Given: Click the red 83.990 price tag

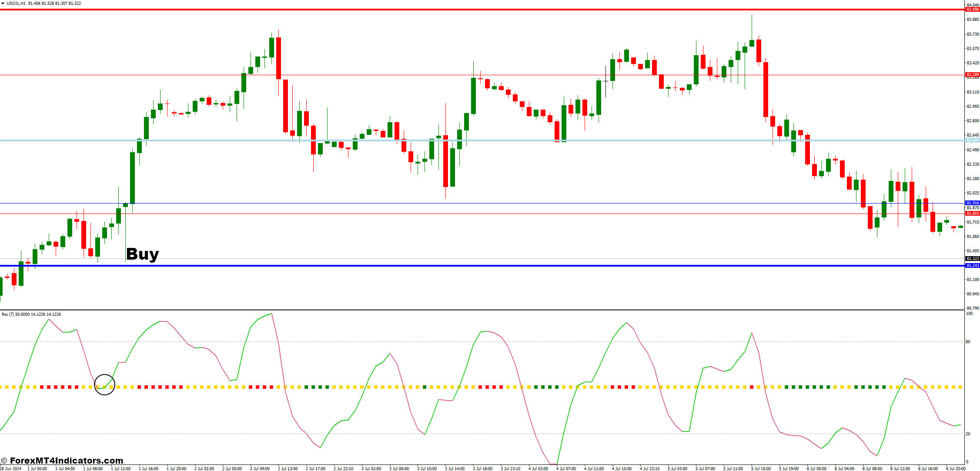Looking at the screenshot, I should point(973,10).
